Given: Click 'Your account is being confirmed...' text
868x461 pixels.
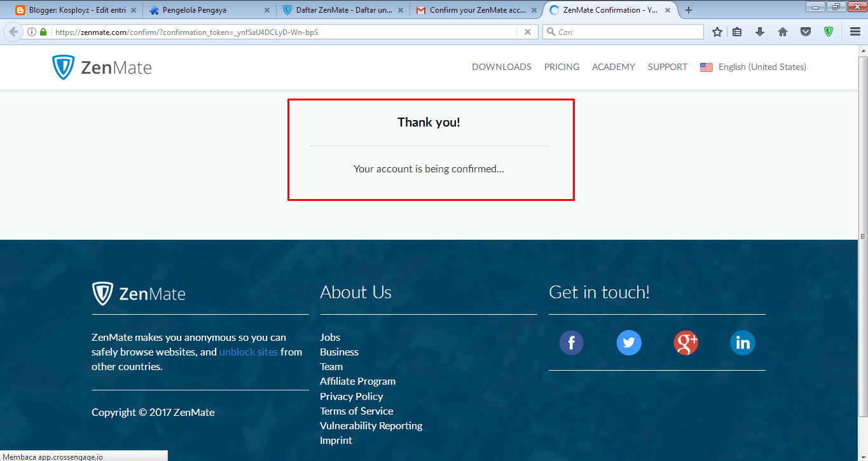Looking at the screenshot, I should pyautogui.click(x=429, y=169).
